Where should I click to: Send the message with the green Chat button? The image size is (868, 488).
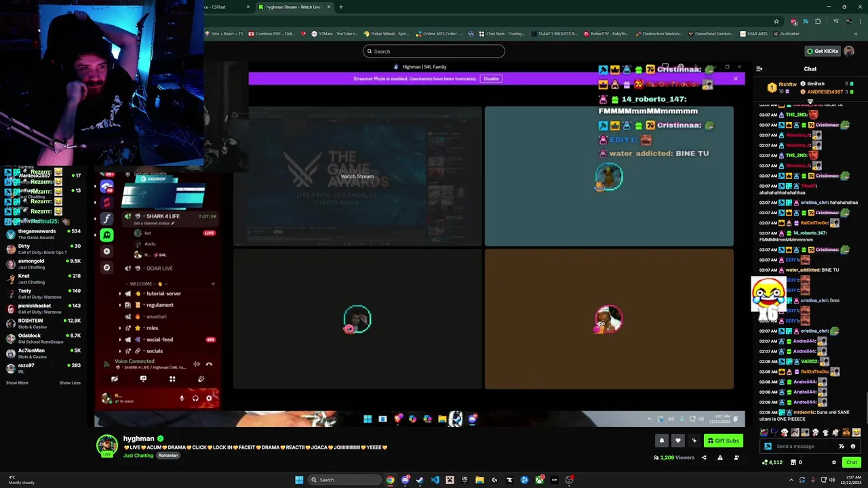click(852, 462)
